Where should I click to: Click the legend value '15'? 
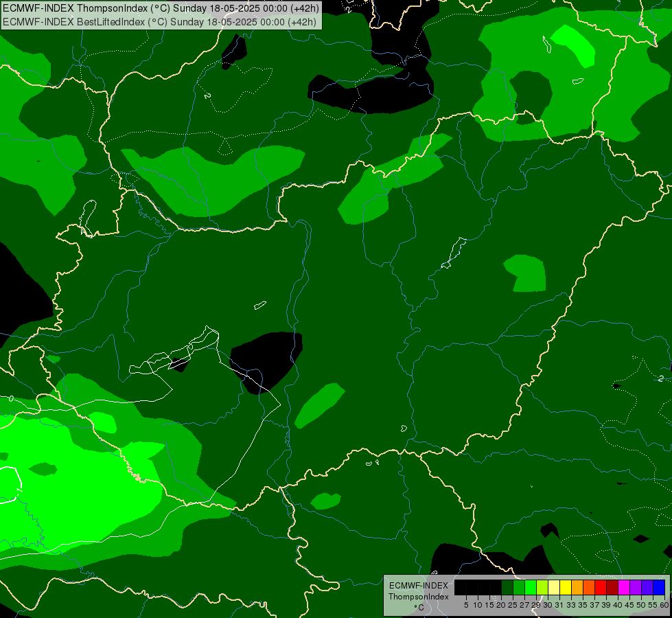(x=489, y=605)
